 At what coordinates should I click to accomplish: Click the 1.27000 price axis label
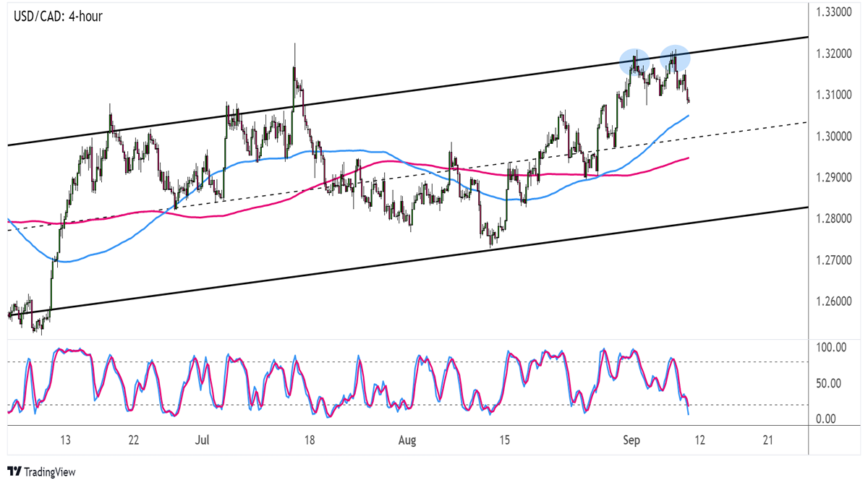[x=835, y=260]
